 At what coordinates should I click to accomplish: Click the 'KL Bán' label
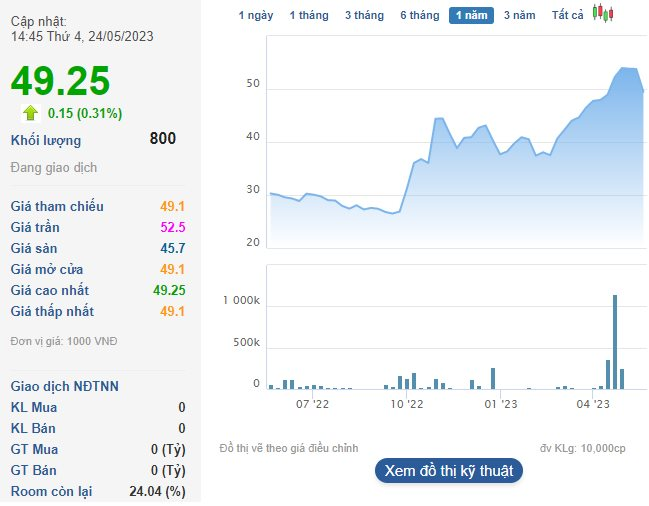point(33,428)
